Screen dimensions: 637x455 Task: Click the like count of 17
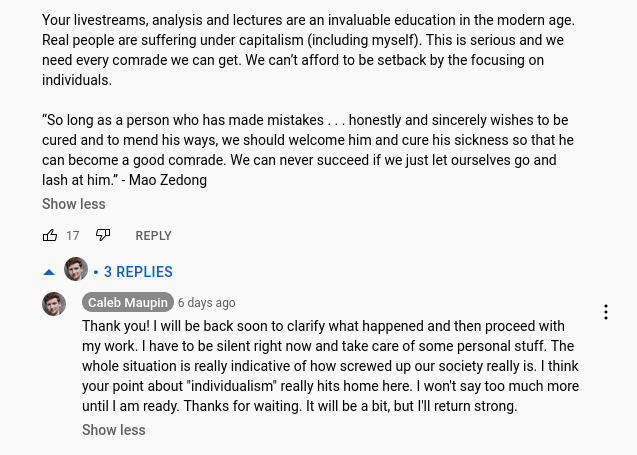tap(73, 236)
